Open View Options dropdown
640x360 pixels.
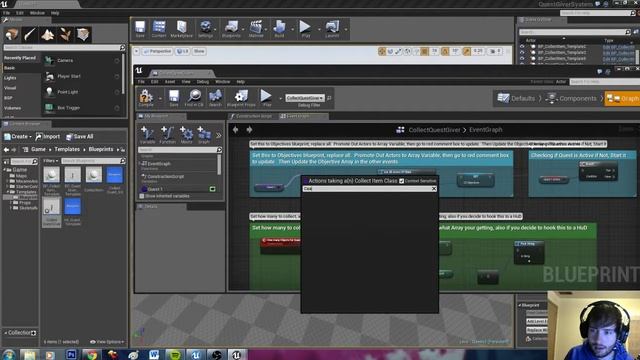tap(107, 342)
